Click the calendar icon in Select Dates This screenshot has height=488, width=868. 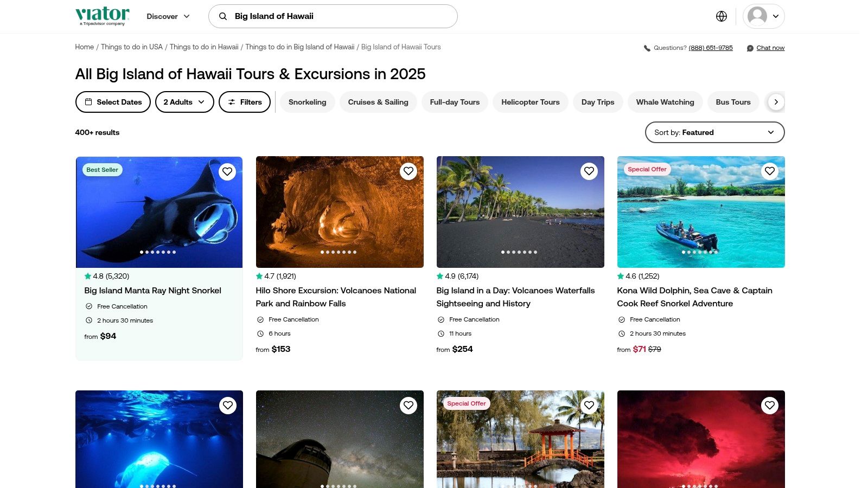(x=88, y=102)
